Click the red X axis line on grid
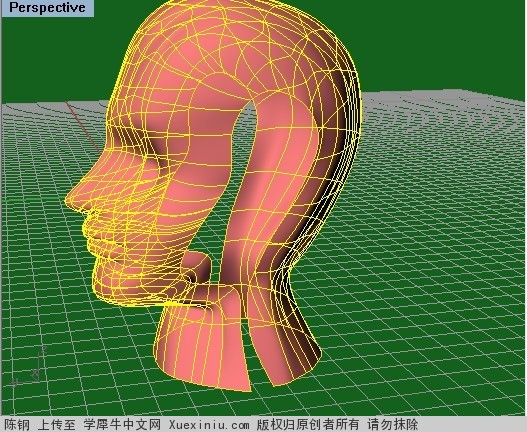The image size is (527, 432). [x=82, y=127]
